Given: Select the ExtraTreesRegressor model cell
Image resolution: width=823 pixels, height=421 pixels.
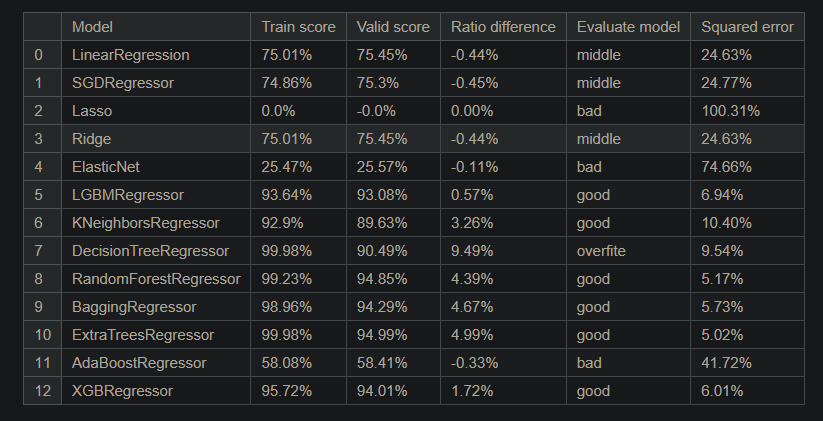Looking at the screenshot, I should 144,335.
